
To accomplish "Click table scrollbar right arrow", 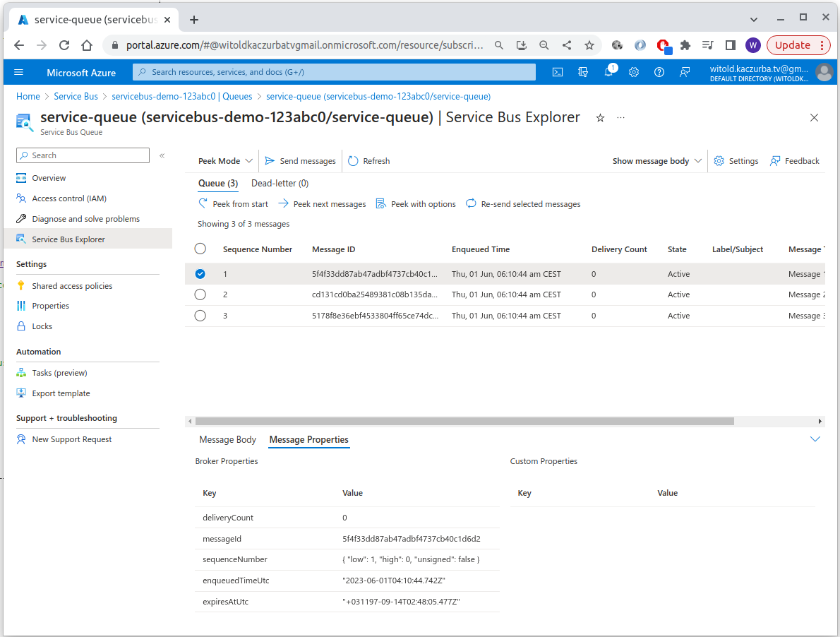I will point(820,422).
